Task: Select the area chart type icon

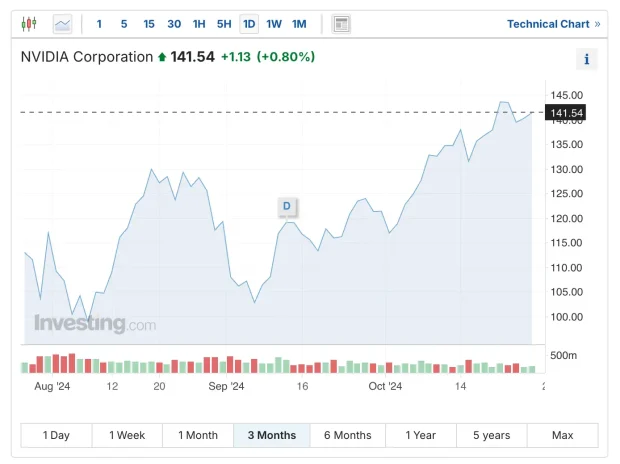Action: 63,24
